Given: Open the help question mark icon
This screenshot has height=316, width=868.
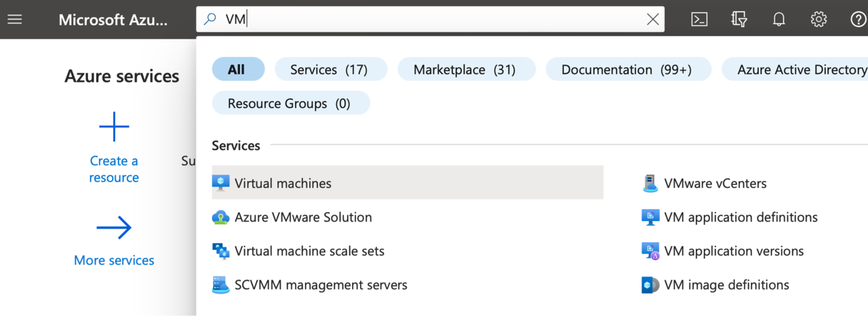Looking at the screenshot, I should (859, 20).
